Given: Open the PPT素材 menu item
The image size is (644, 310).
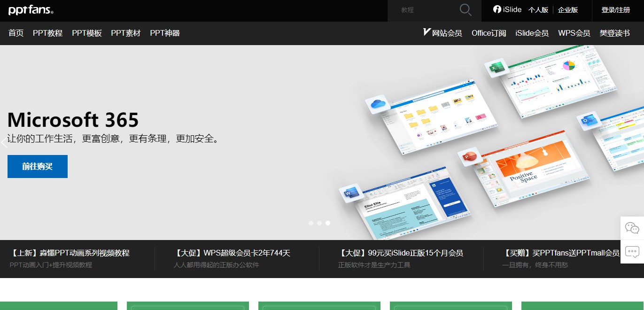Looking at the screenshot, I should (126, 33).
